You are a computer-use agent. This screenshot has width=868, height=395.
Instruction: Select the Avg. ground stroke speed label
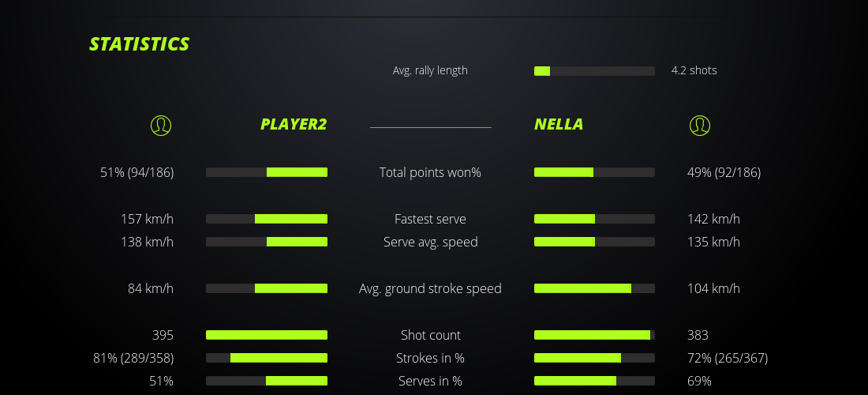pyautogui.click(x=430, y=288)
